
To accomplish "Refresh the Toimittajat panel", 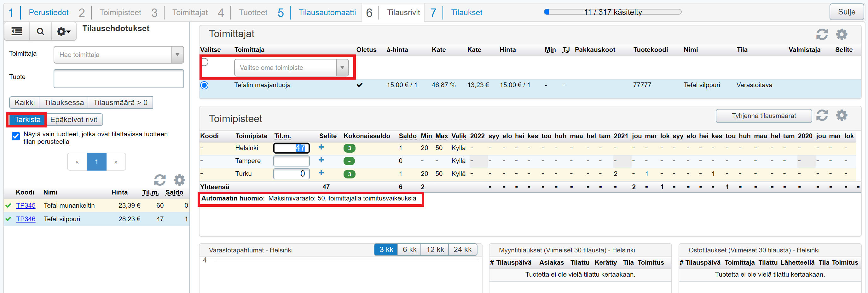I will click(821, 34).
